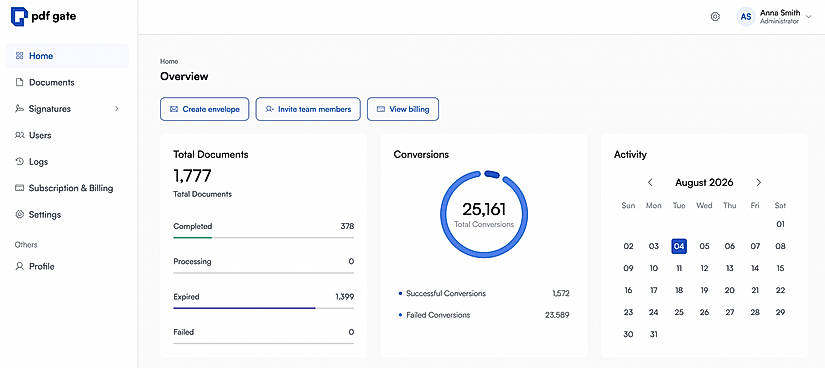Expand the Signatures submenu chevron
825x368 pixels.
(117, 109)
